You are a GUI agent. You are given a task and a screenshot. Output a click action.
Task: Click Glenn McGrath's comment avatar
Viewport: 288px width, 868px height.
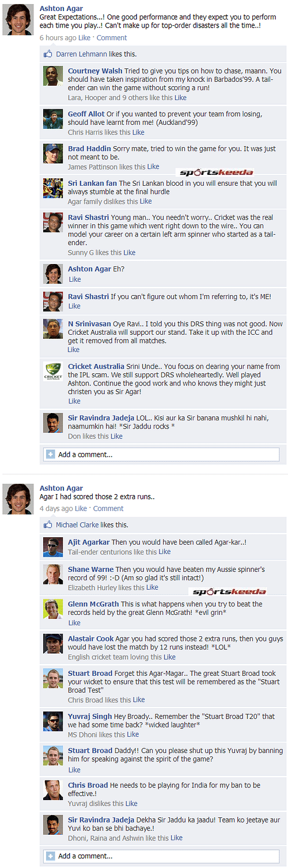53,609
